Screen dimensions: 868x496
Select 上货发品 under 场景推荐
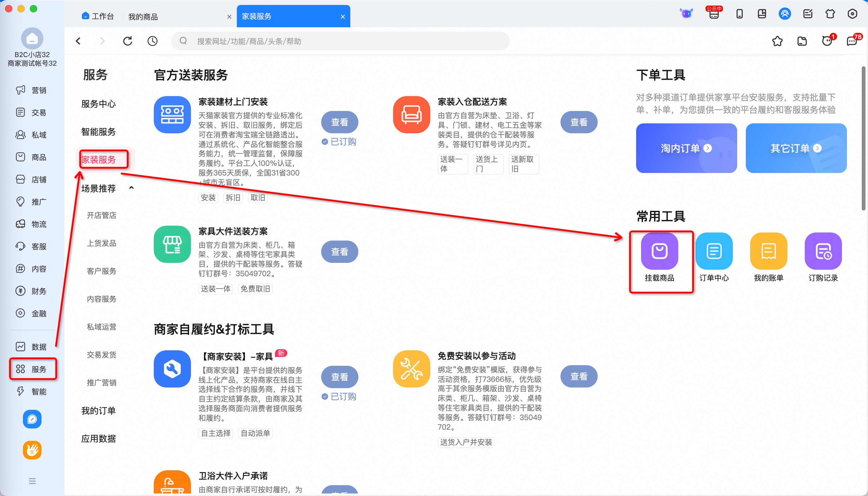pos(101,243)
